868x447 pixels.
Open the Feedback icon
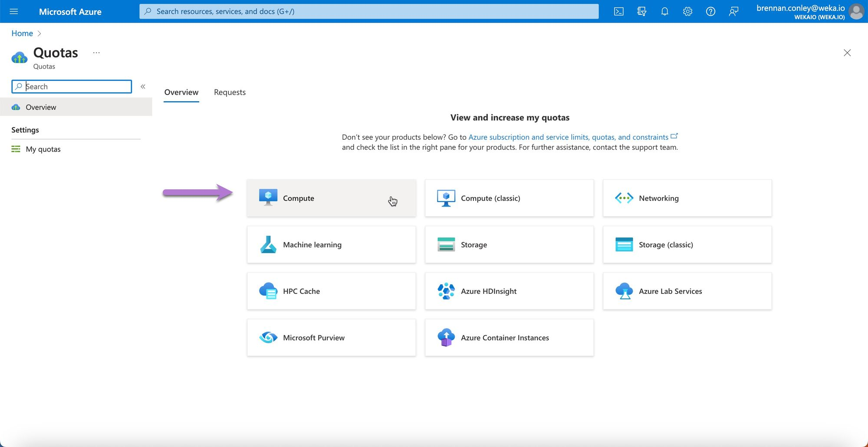tap(733, 12)
